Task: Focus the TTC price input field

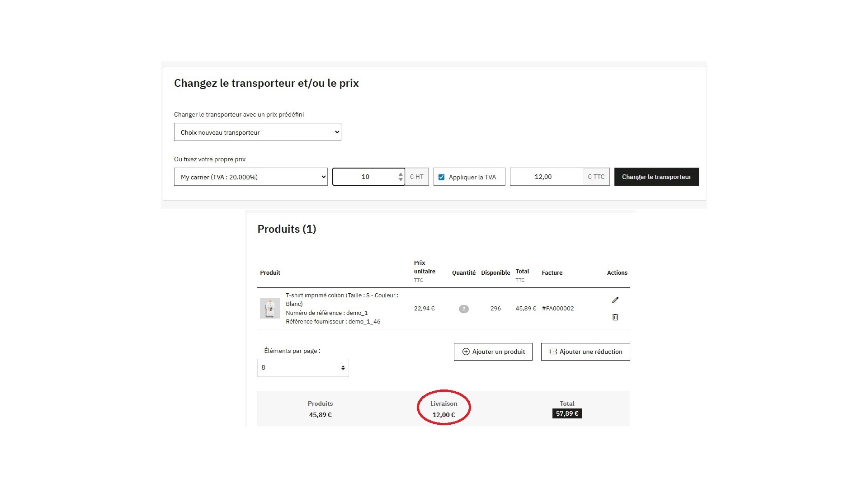Action: point(546,177)
